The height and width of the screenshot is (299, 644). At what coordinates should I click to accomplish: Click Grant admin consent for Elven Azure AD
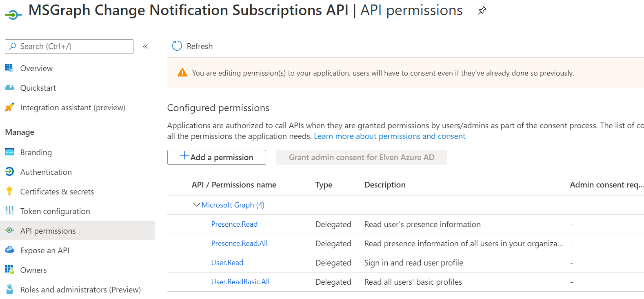coord(362,157)
